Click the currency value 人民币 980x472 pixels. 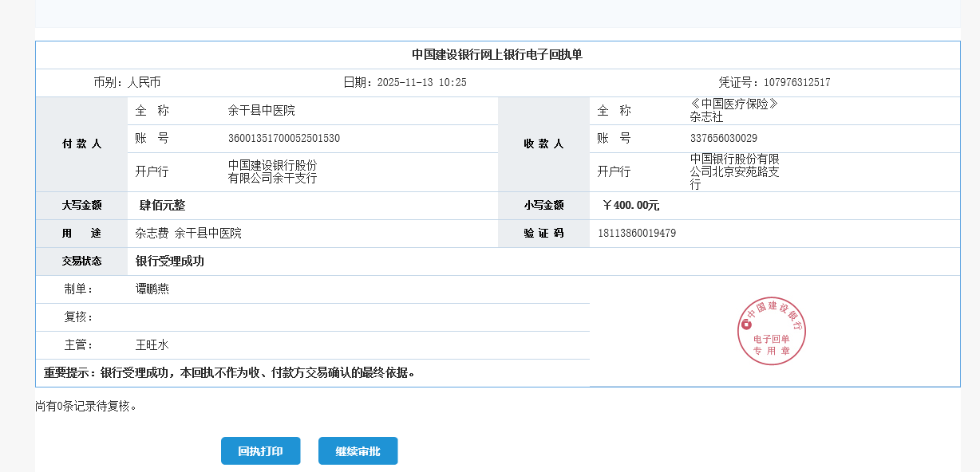[144, 83]
